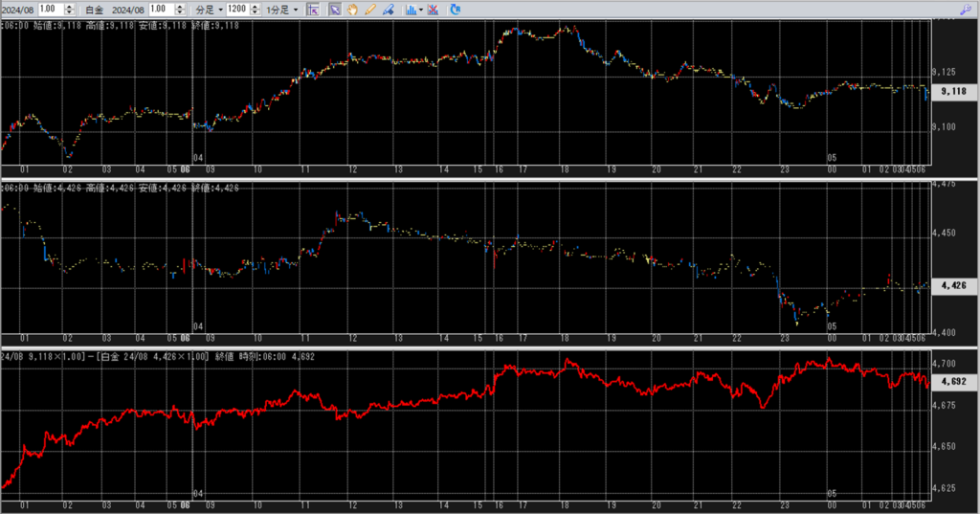Click the 4,426 price label on the middle chart

coord(952,285)
